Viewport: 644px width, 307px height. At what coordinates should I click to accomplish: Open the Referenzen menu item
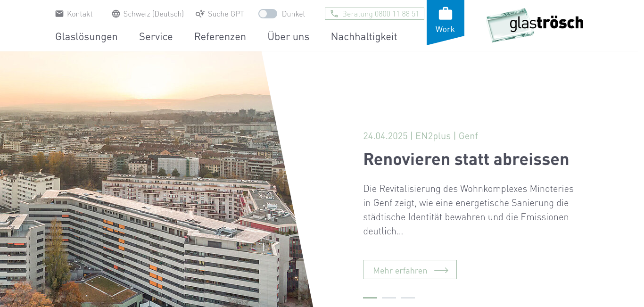220,36
